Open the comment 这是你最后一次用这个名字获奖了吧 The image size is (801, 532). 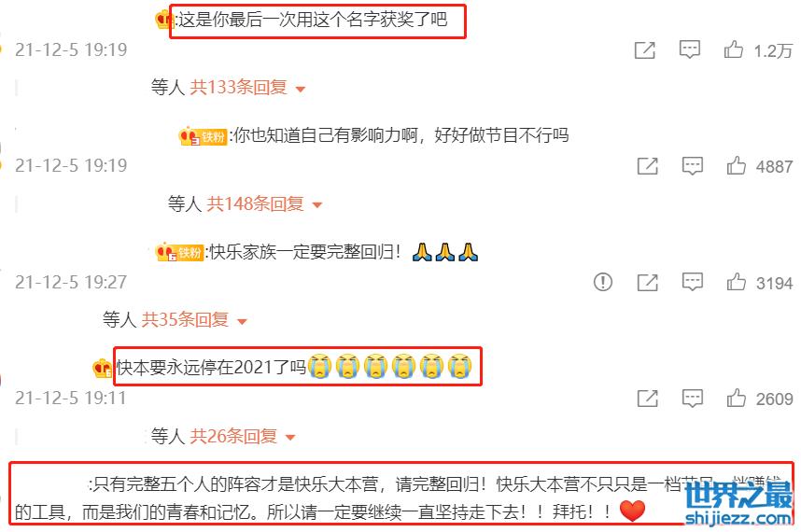(313, 20)
